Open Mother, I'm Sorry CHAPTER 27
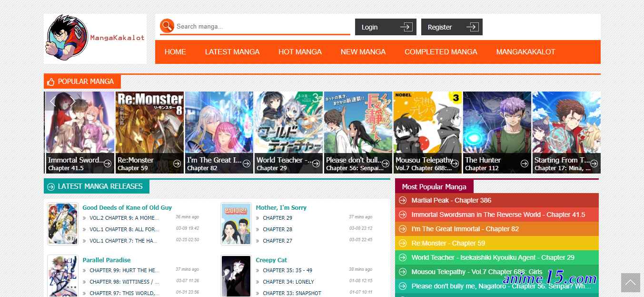The height and width of the screenshot is (297, 644). 277,241
